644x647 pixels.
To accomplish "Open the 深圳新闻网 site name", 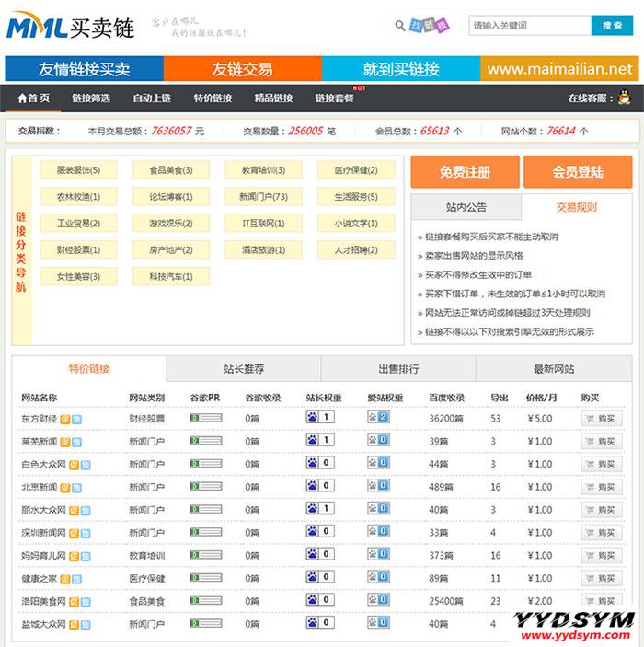I will click(43, 533).
